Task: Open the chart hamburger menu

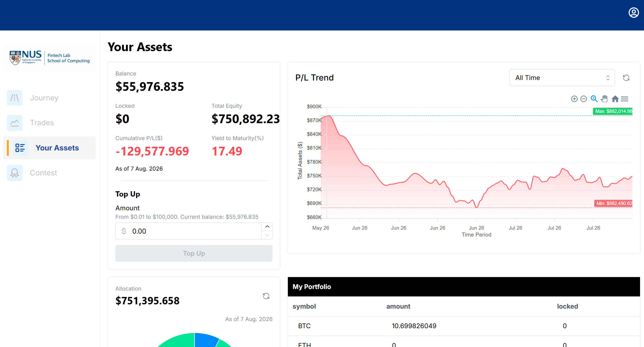Action: pos(624,99)
